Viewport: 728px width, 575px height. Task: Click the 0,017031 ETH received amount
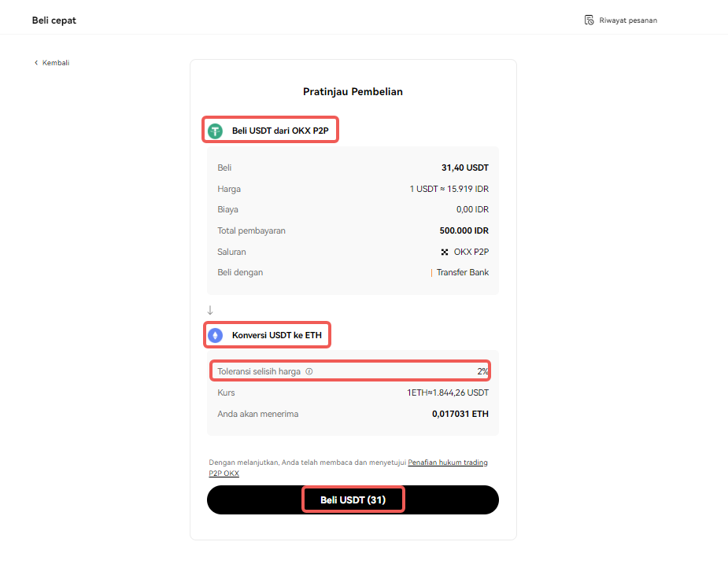point(460,414)
